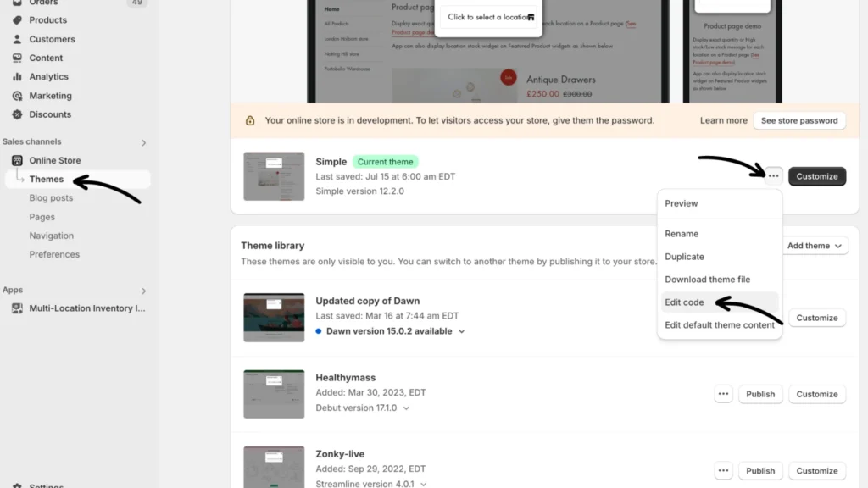Click the Customers person icon

pos(17,39)
